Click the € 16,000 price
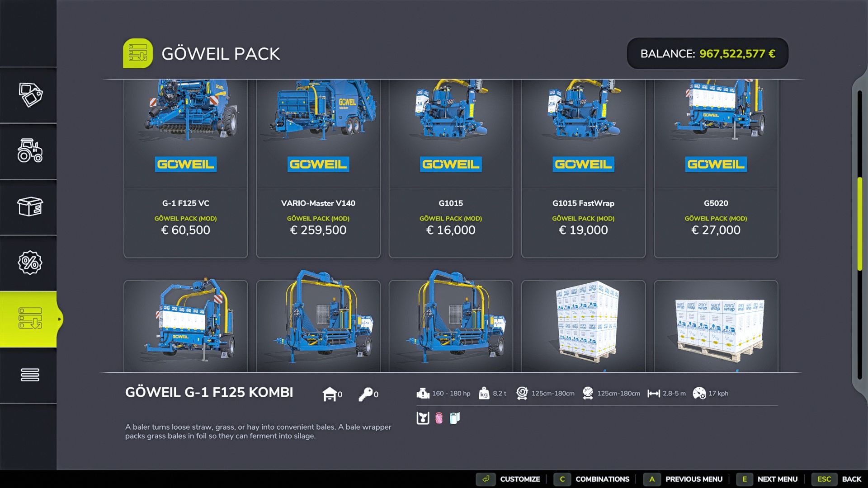The width and height of the screenshot is (868, 488). tap(451, 230)
